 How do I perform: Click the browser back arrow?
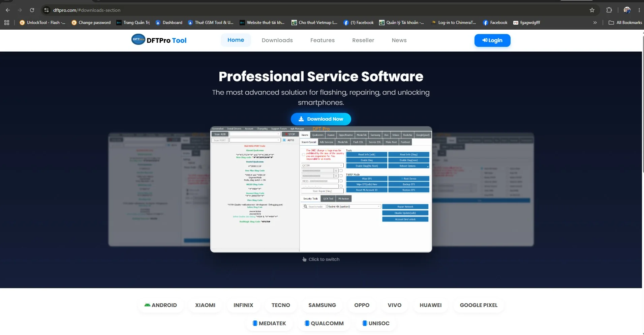tap(8, 10)
